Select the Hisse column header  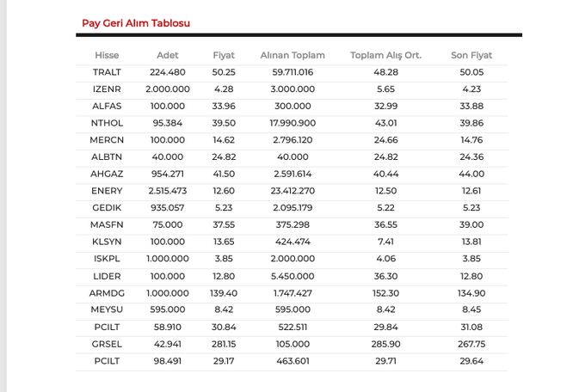click(107, 55)
